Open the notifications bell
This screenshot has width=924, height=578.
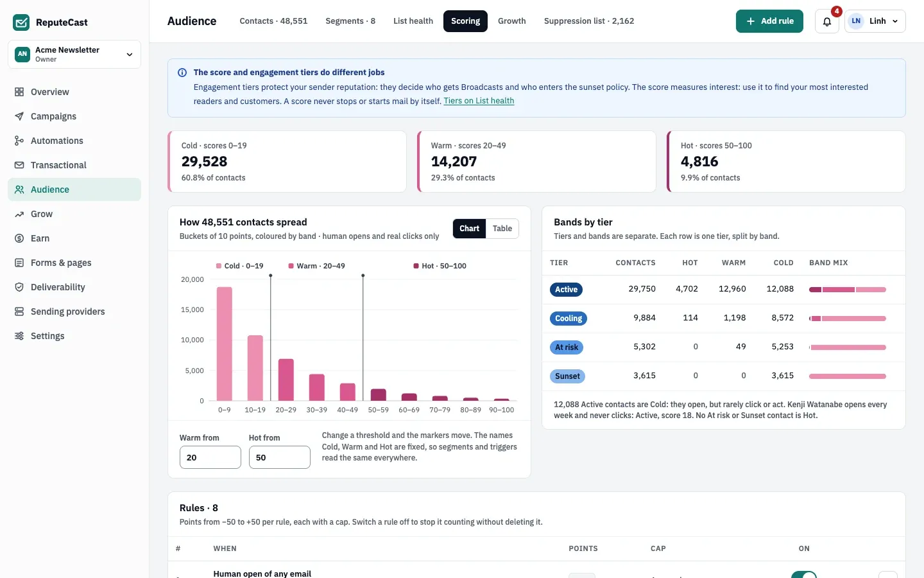tap(826, 21)
